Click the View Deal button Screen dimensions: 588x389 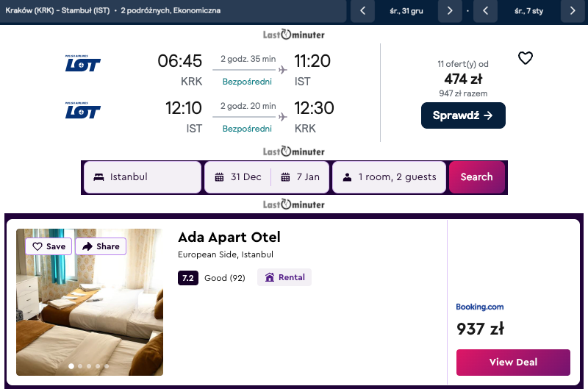tap(513, 363)
